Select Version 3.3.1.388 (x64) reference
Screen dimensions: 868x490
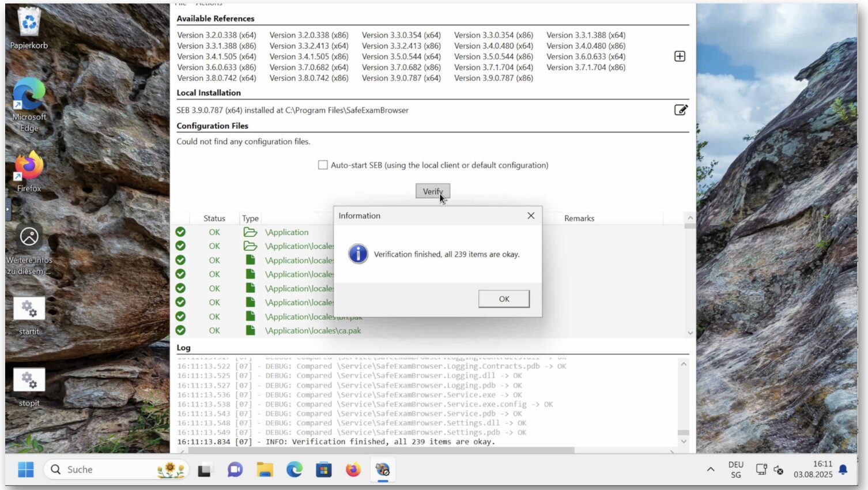pos(586,35)
